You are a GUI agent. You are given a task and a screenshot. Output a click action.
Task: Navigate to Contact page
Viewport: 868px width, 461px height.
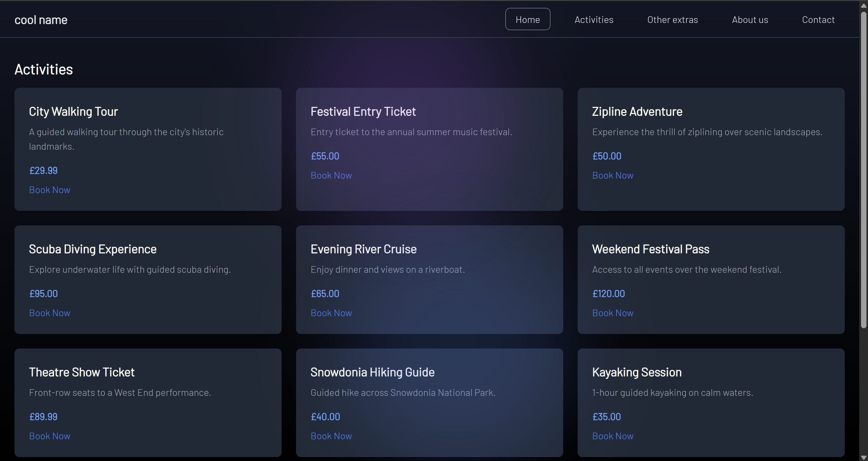point(818,20)
